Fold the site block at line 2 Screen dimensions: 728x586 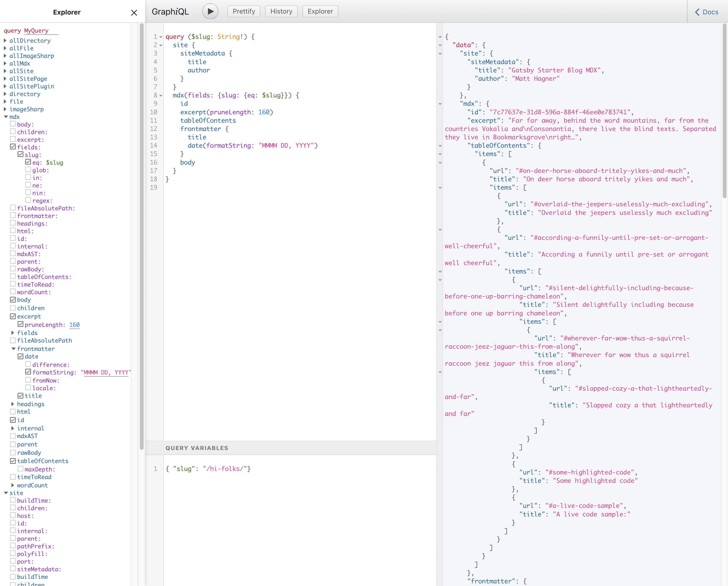(x=161, y=45)
